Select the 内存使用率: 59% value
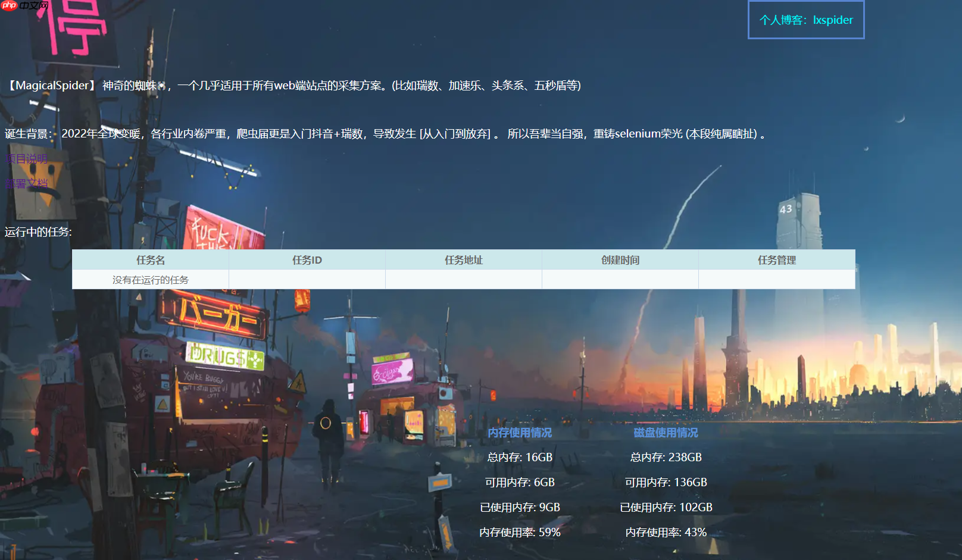 coord(520,532)
